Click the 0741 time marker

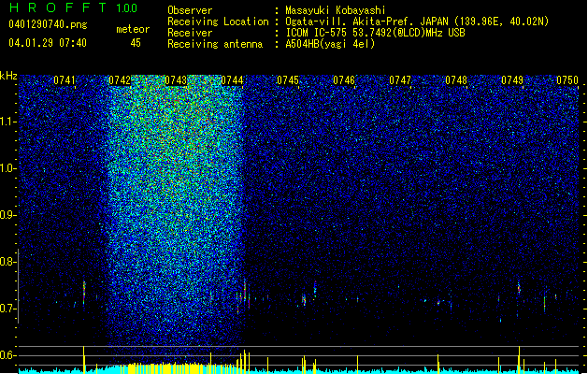tap(65, 80)
